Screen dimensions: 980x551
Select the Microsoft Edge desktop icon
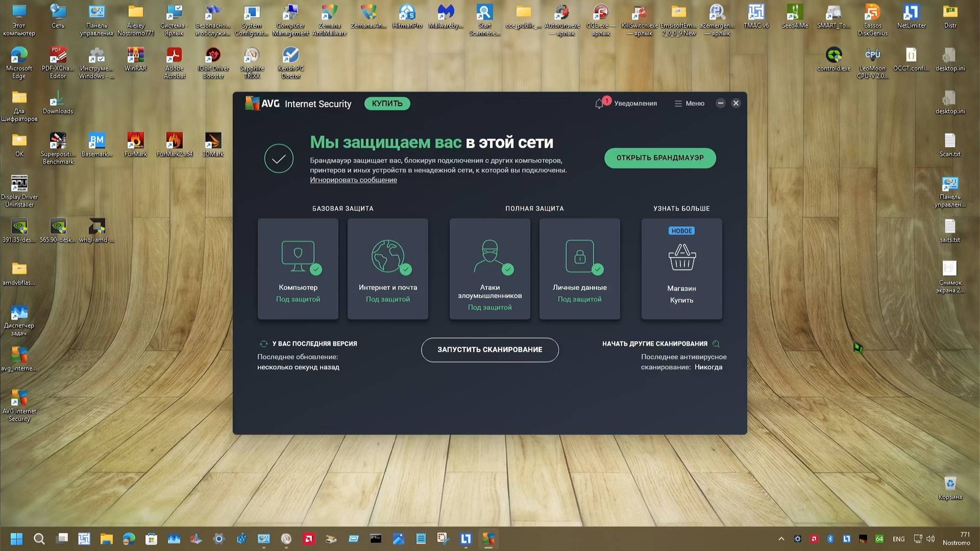click(x=19, y=63)
